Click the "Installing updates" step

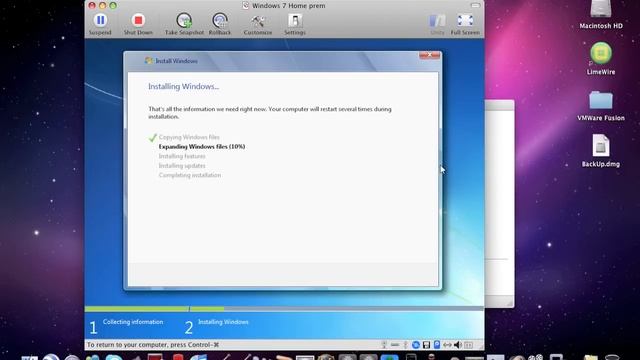182,166
